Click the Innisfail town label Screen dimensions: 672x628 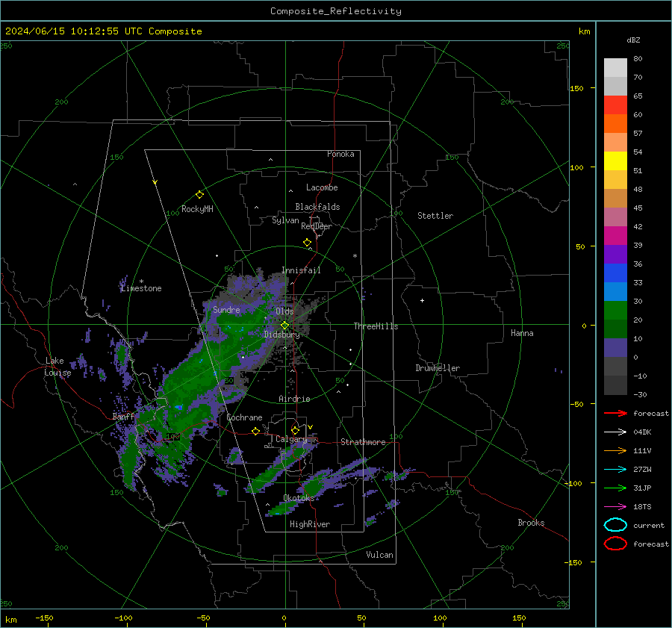301,270
